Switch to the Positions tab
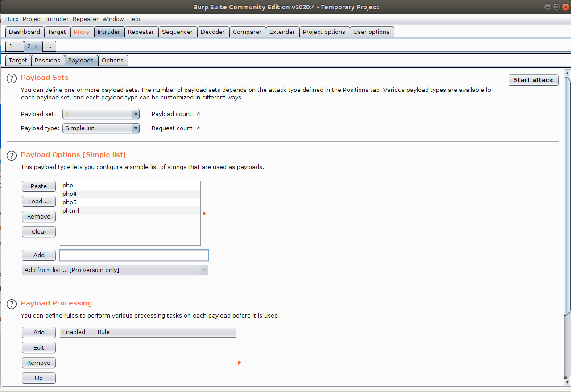 tap(47, 61)
